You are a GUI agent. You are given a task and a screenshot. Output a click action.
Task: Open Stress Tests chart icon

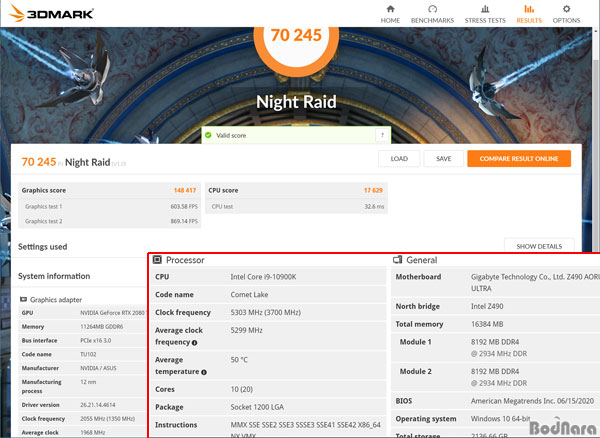(x=485, y=9)
